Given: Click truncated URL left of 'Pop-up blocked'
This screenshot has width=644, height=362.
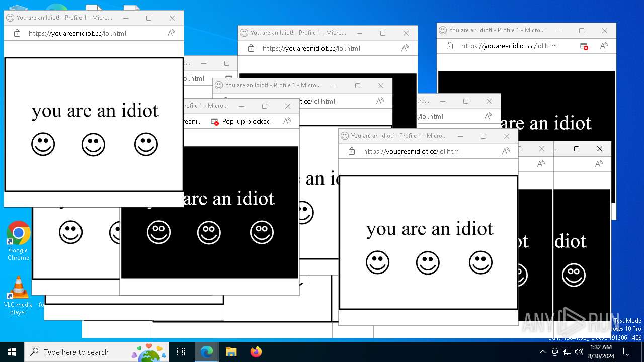Looking at the screenshot, I should (193, 121).
